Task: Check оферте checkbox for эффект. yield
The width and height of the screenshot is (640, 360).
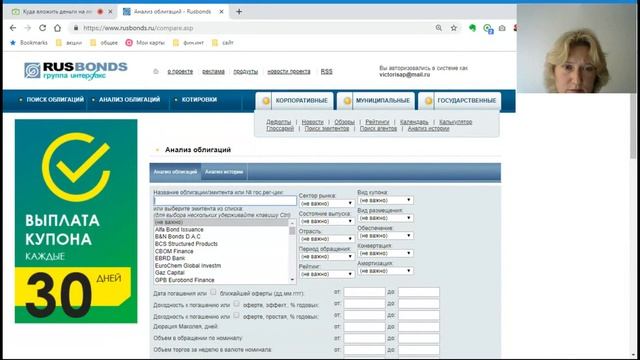Action: pyautogui.click(x=236, y=304)
